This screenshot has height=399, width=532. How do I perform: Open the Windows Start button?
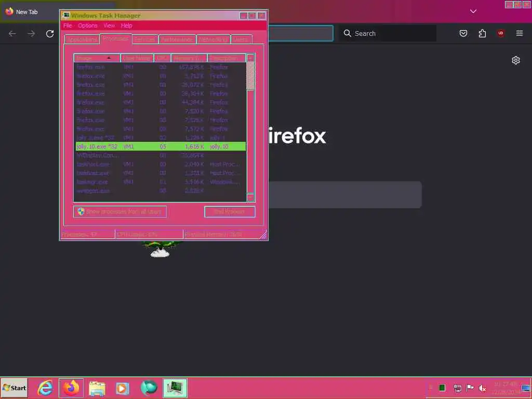click(14, 388)
